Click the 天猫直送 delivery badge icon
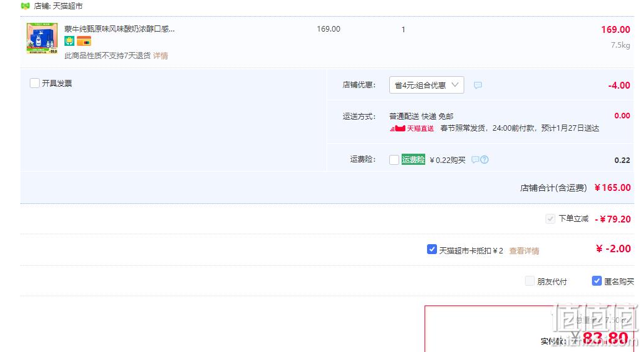This screenshot has width=644, height=352. pyautogui.click(x=412, y=128)
